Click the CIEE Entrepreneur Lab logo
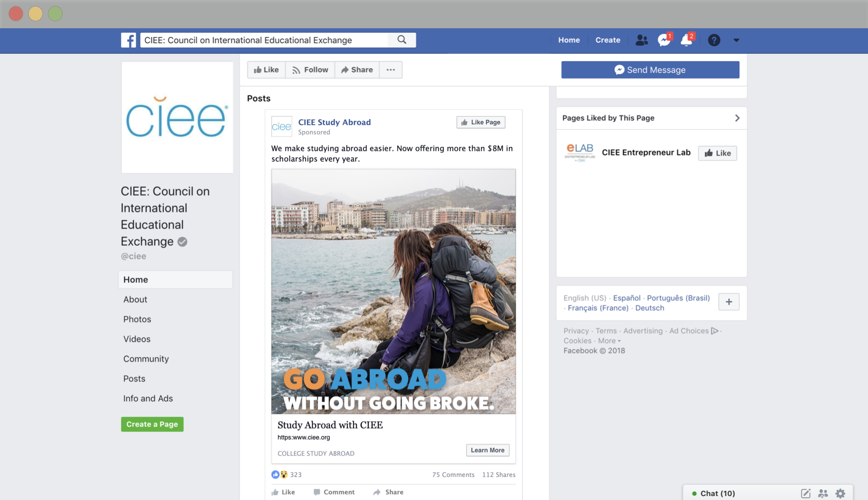 [x=580, y=152]
